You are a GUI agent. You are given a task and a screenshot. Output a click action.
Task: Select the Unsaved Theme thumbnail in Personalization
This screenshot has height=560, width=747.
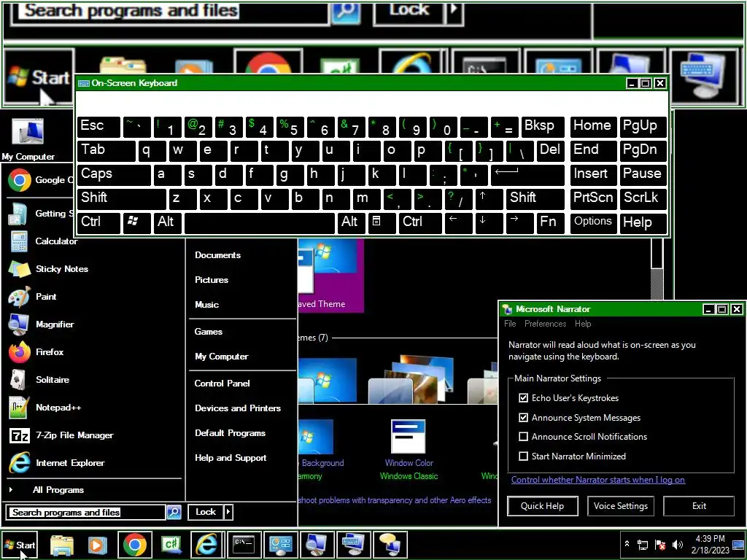(x=330, y=275)
